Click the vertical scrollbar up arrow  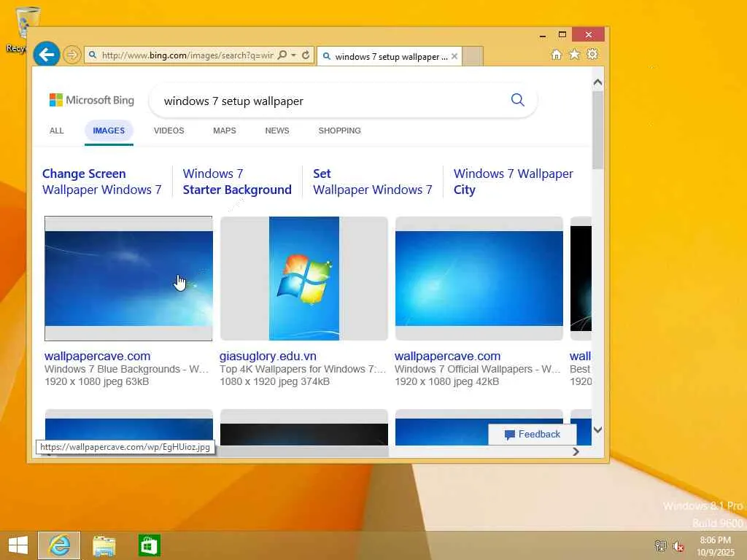coord(598,82)
